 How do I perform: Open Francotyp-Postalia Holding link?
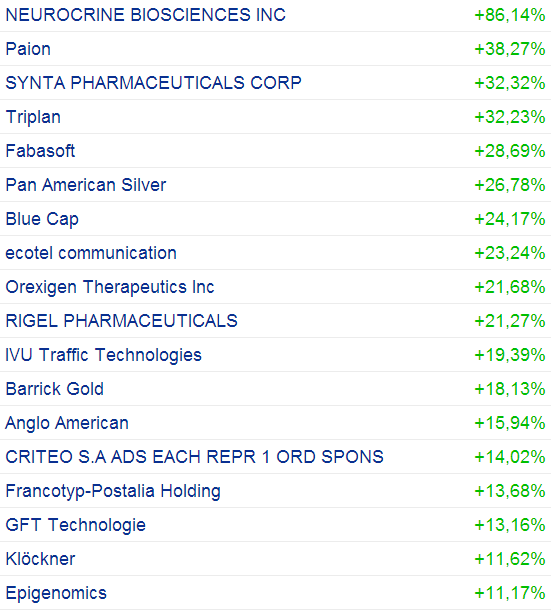113,491
